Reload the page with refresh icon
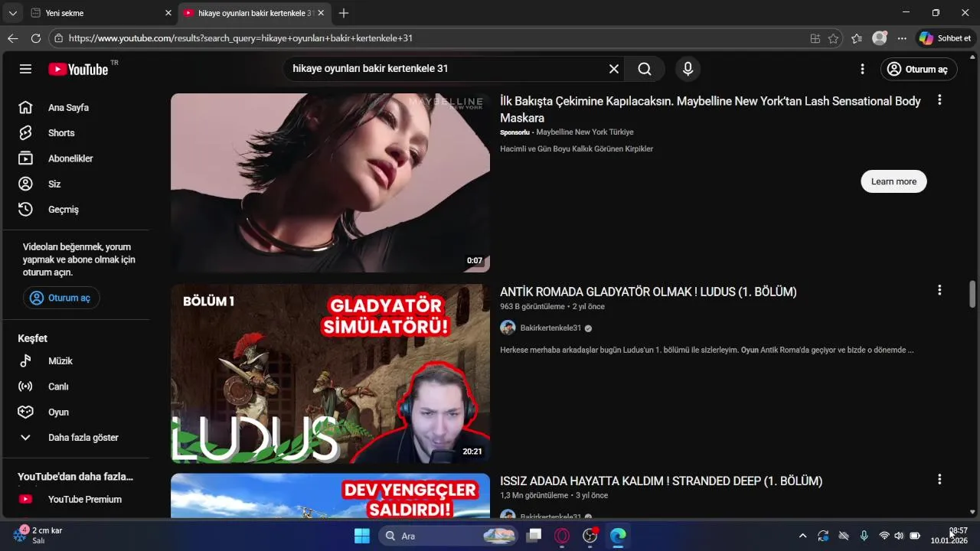 pos(35,38)
